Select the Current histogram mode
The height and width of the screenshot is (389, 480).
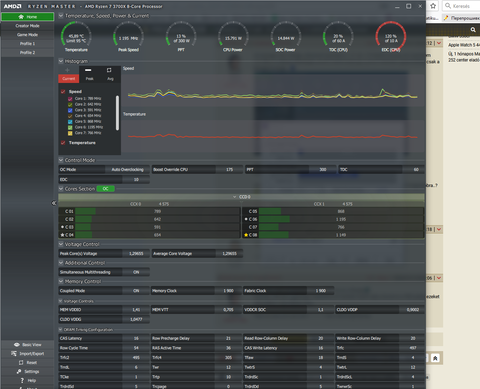pyautogui.click(x=69, y=79)
